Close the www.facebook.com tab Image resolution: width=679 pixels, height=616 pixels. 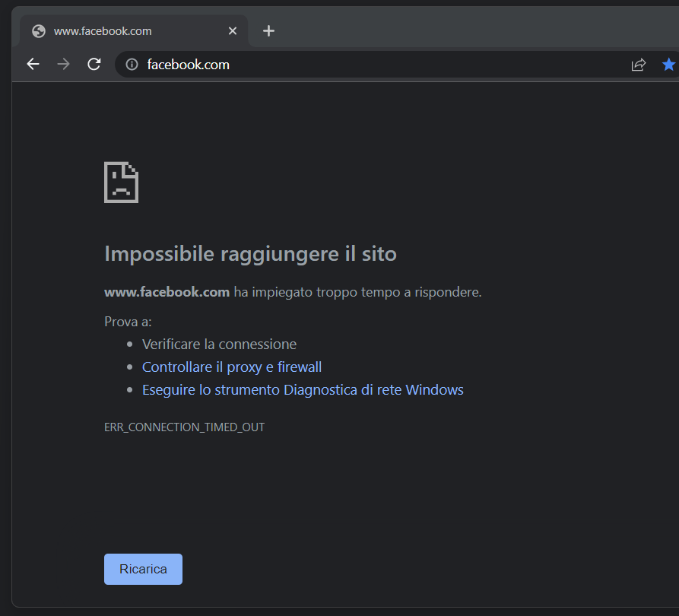click(x=233, y=31)
